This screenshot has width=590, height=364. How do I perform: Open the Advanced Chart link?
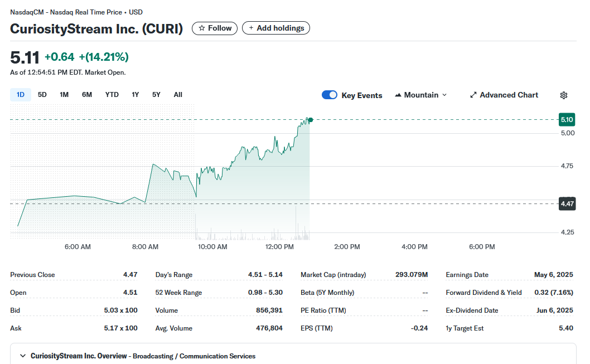(504, 95)
